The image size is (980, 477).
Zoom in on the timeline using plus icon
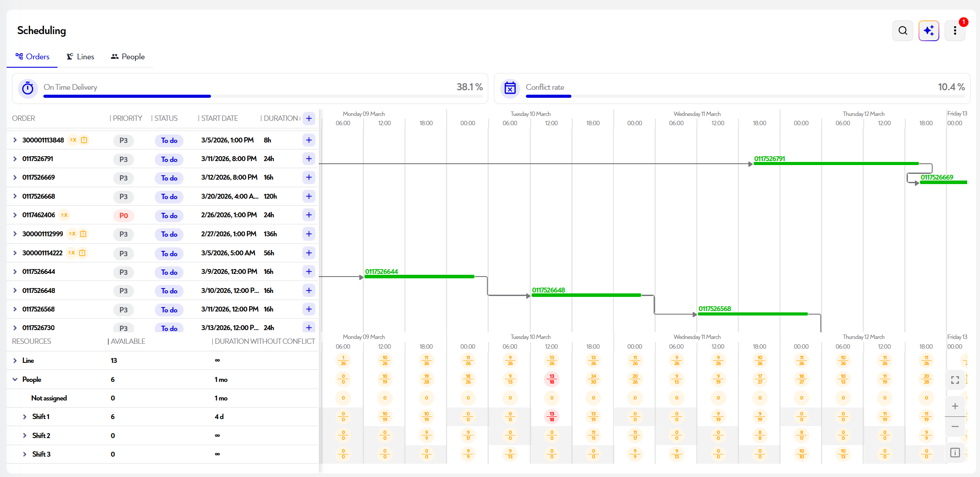pos(955,406)
